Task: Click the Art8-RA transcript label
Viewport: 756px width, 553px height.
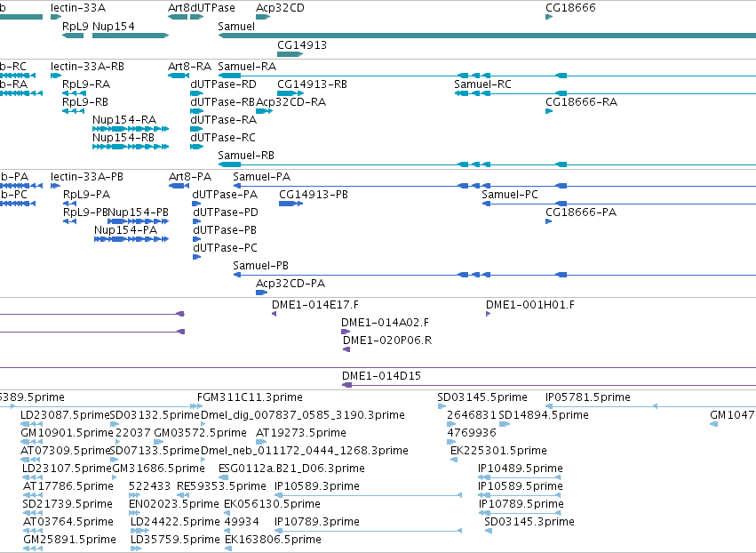Action: click(x=189, y=67)
